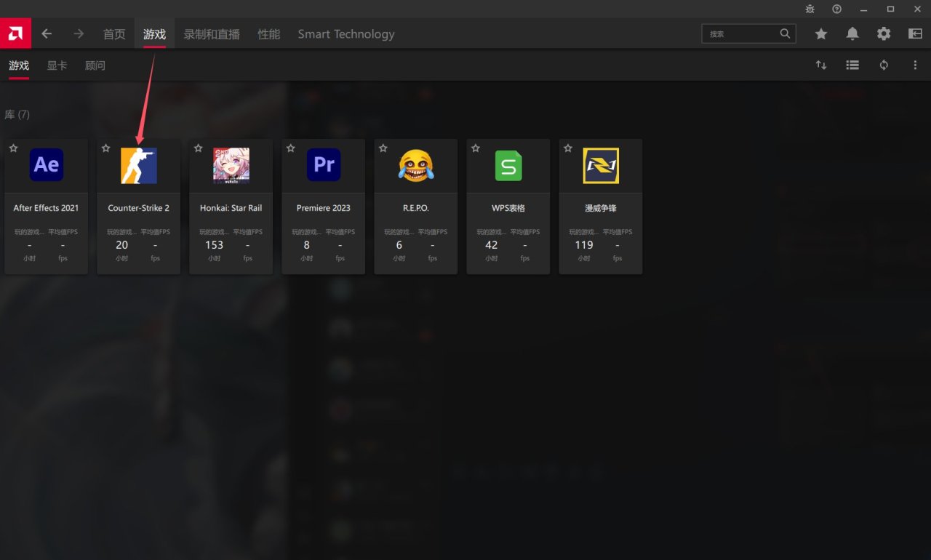This screenshot has height=560, width=931.
Task: Open the three-dot more options menu
Action: 915,65
